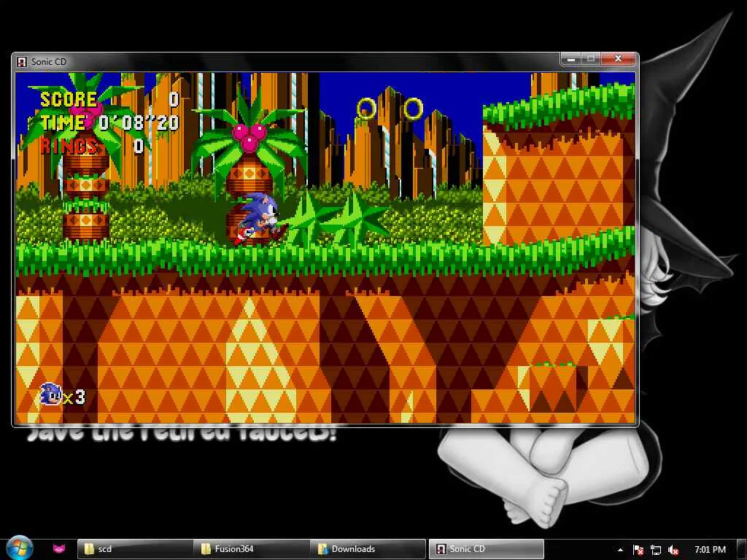Click the Sonic CD title bar text
Screen dimensions: 747x560
49,62
